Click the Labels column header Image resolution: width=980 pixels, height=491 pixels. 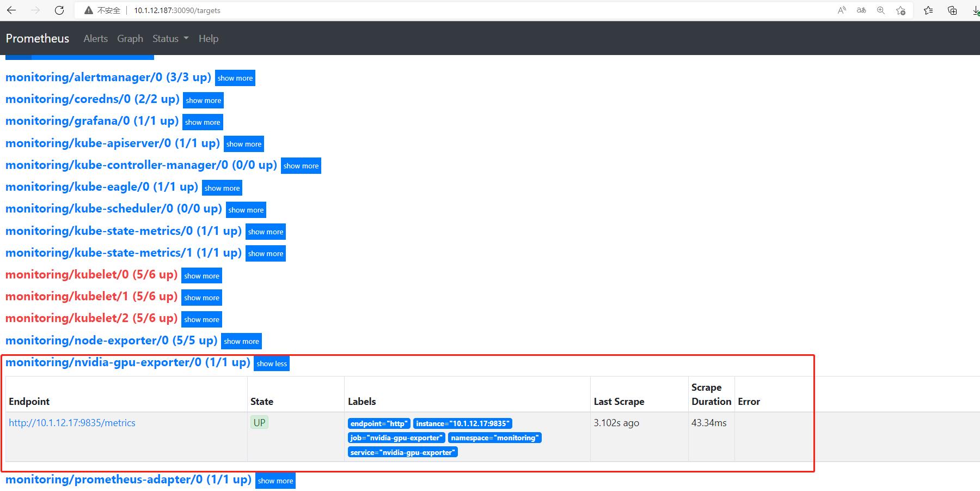(x=362, y=402)
